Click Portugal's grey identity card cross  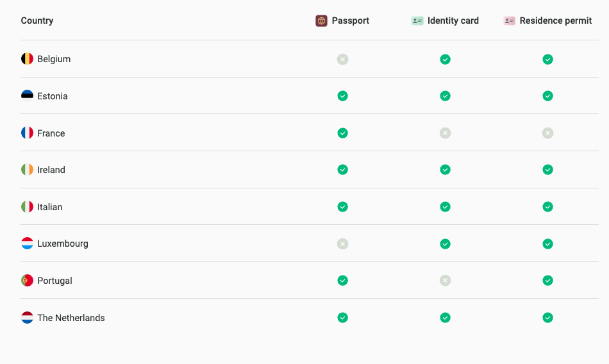(x=446, y=281)
